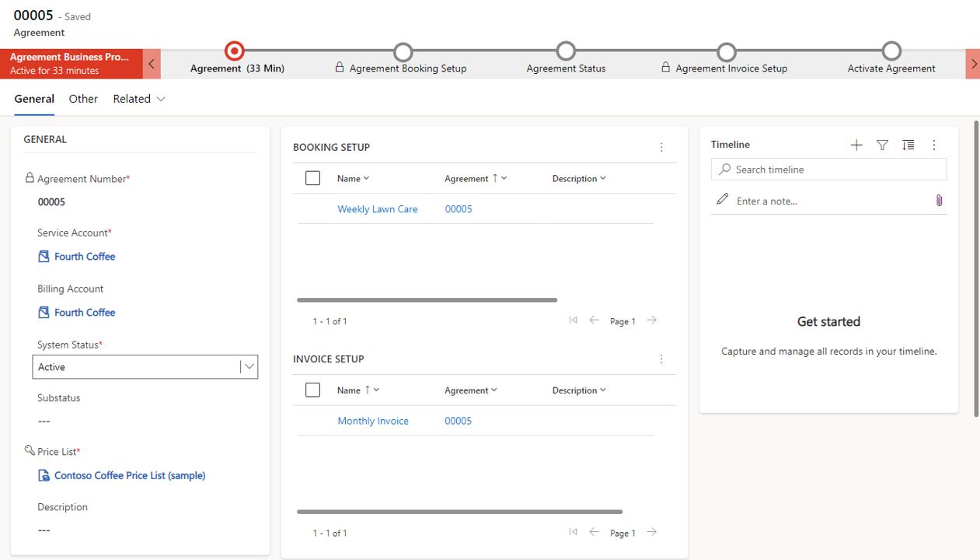Click the Enter a note field
Viewport: 980px width, 560px height.
coord(828,201)
